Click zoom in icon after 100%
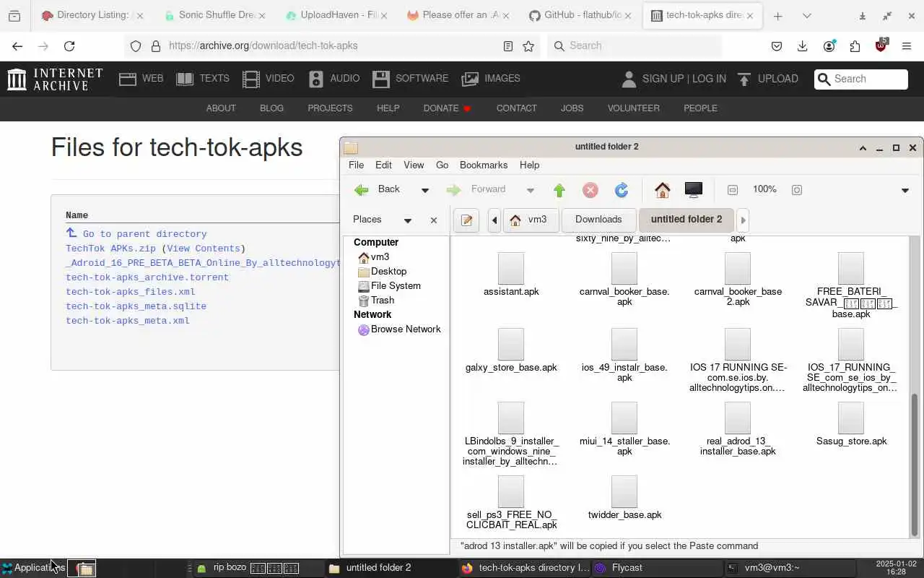Image resolution: width=924 pixels, height=578 pixels. click(x=796, y=190)
